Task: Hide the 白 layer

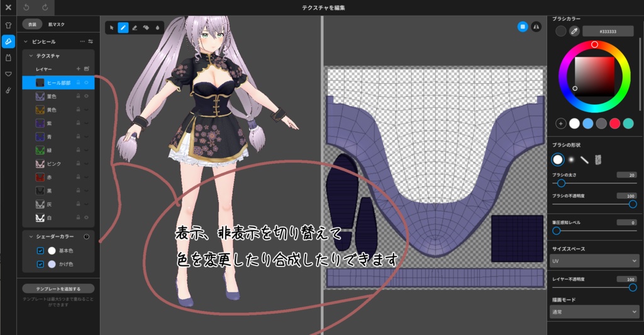Action: coord(87,217)
